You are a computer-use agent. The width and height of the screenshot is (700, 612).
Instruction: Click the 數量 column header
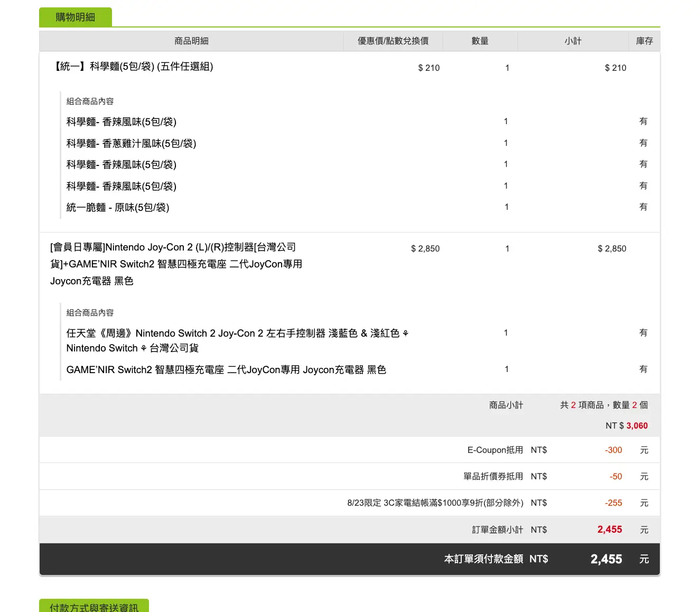(x=480, y=41)
